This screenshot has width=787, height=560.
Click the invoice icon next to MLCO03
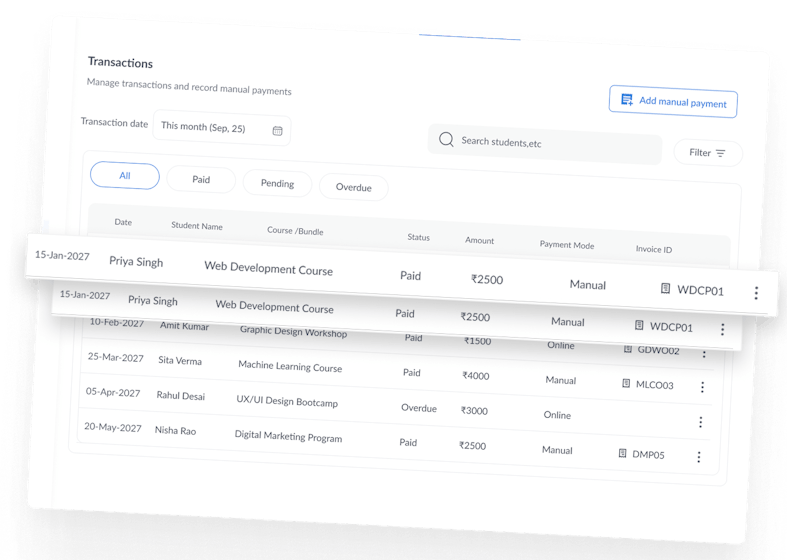click(626, 383)
